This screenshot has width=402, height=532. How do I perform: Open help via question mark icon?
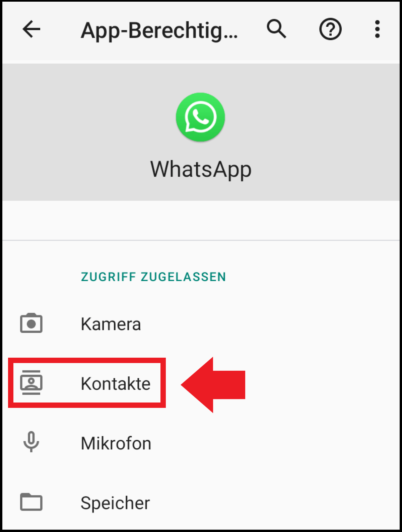click(330, 29)
